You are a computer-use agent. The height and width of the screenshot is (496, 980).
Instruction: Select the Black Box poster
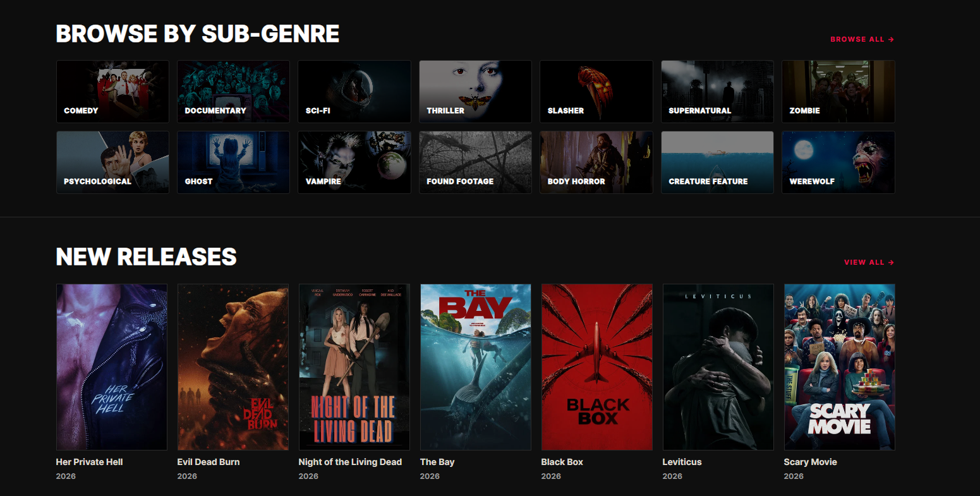[x=597, y=367]
